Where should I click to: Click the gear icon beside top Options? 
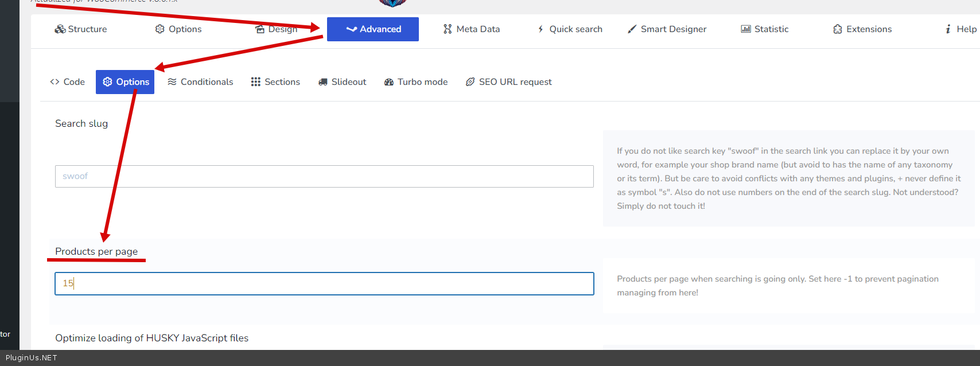pos(160,29)
